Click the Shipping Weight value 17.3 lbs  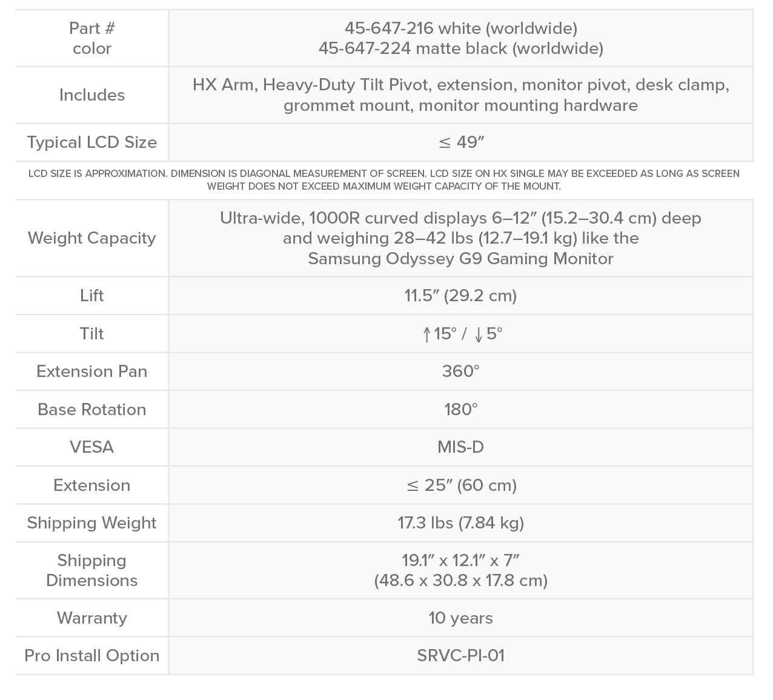point(460,523)
